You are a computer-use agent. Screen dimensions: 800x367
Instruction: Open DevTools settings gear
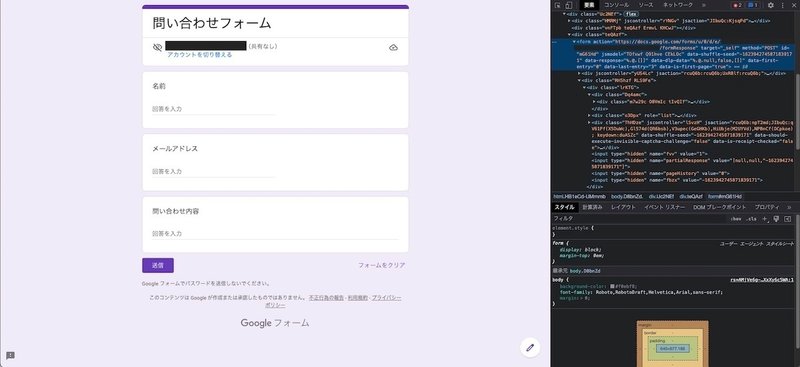pyautogui.click(x=771, y=5)
